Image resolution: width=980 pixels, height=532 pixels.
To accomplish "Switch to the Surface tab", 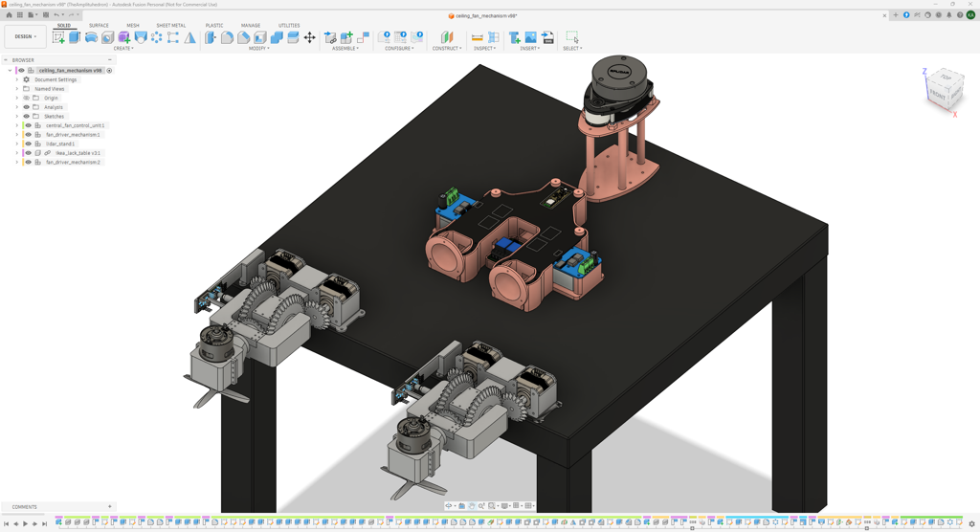I will 99,26.
